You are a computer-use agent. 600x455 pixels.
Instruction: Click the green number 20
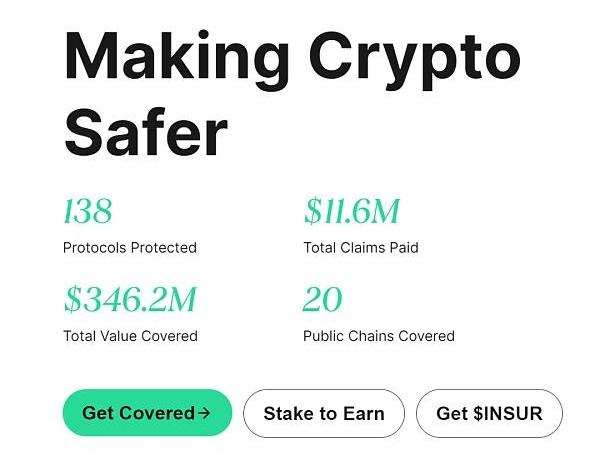pyautogui.click(x=322, y=299)
